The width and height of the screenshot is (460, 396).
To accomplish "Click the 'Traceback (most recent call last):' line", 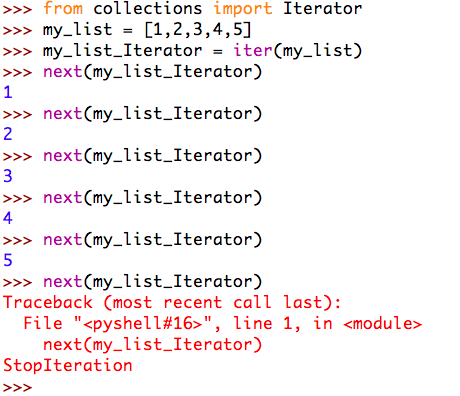I will pyautogui.click(x=172, y=303).
